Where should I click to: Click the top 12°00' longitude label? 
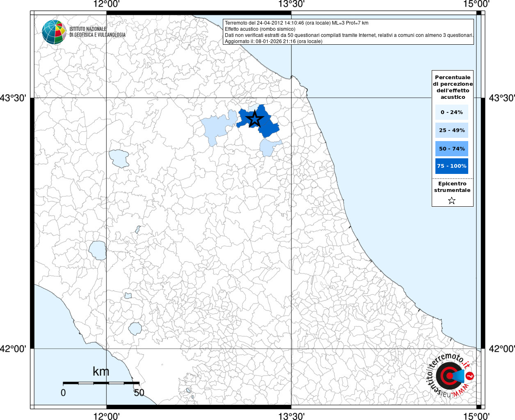[x=107, y=5]
